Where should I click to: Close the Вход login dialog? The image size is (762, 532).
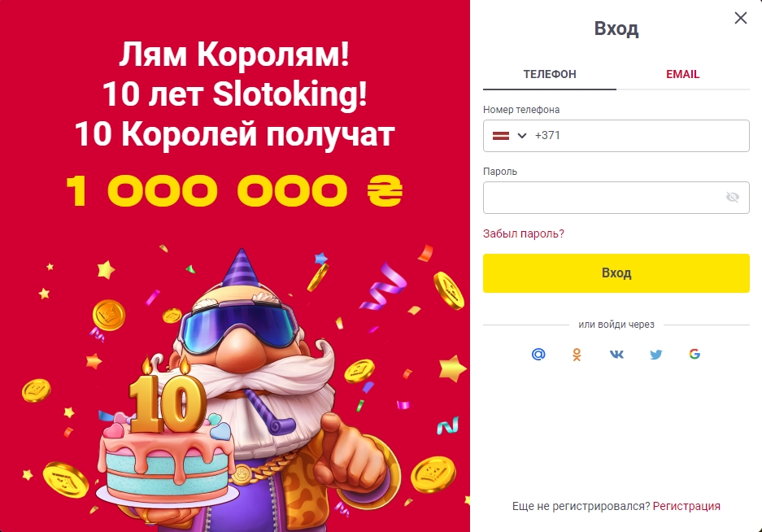point(740,18)
